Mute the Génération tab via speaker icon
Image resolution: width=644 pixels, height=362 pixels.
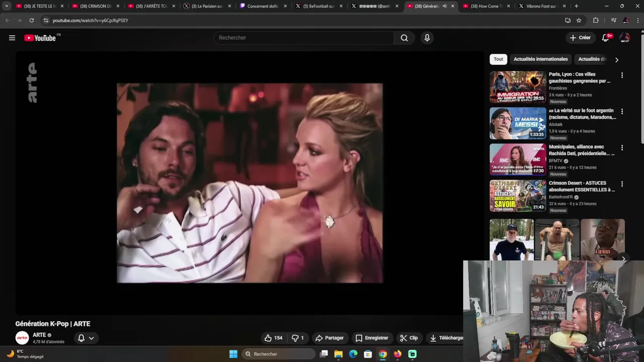[444, 6]
